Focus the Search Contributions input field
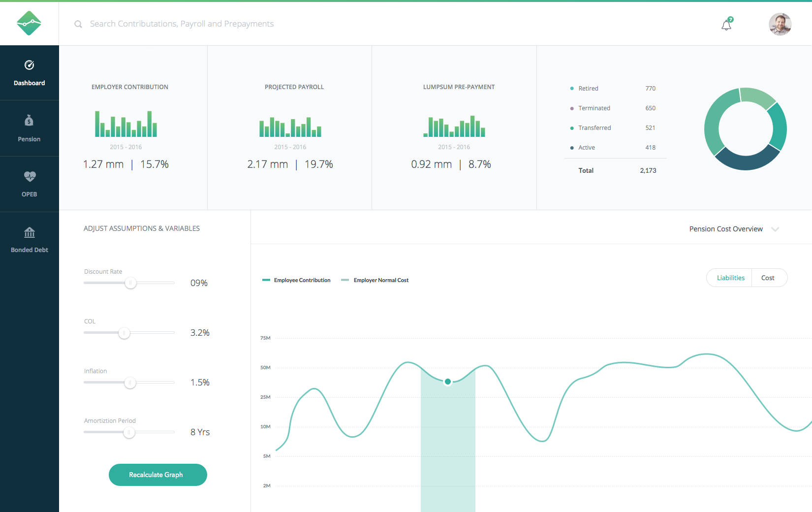Viewport: 812px width, 512px height. 182,24
